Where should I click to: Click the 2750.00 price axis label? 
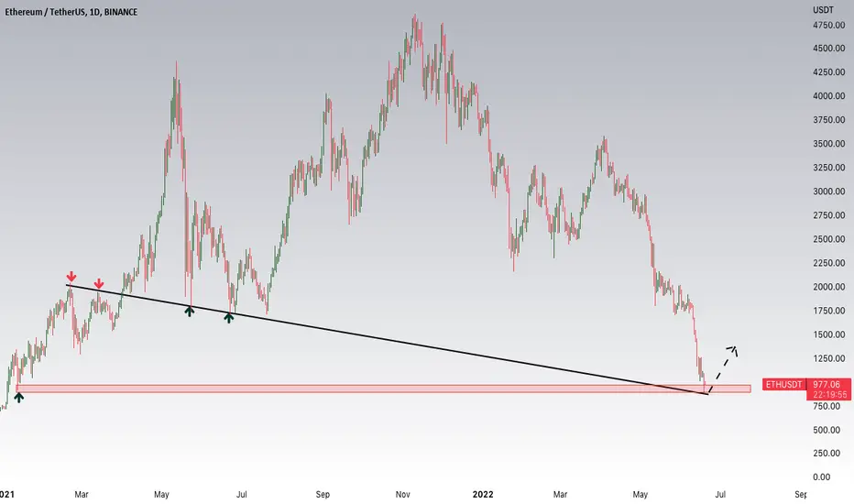pyautogui.click(x=829, y=215)
